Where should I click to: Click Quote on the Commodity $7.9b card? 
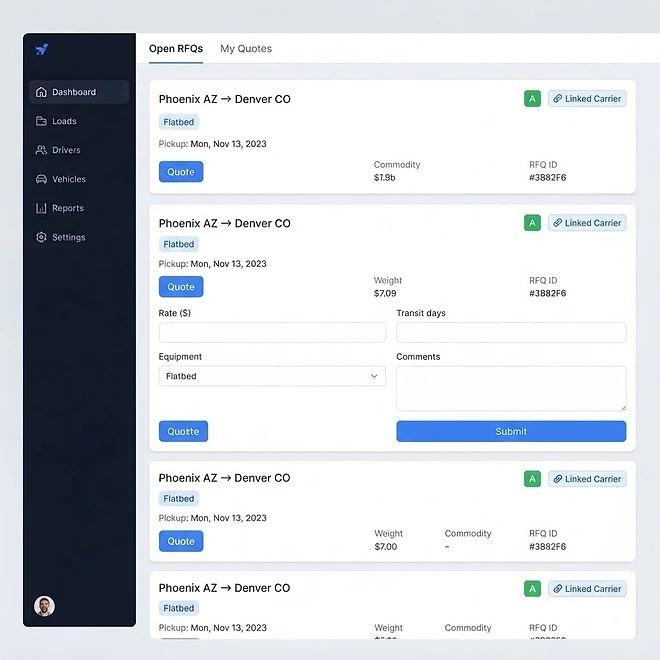point(181,172)
